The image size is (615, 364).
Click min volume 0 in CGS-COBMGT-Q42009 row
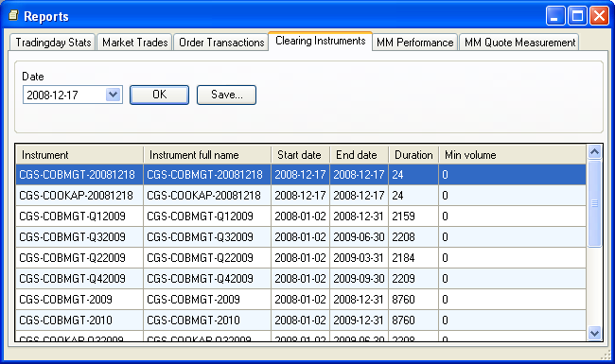click(512, 278)
